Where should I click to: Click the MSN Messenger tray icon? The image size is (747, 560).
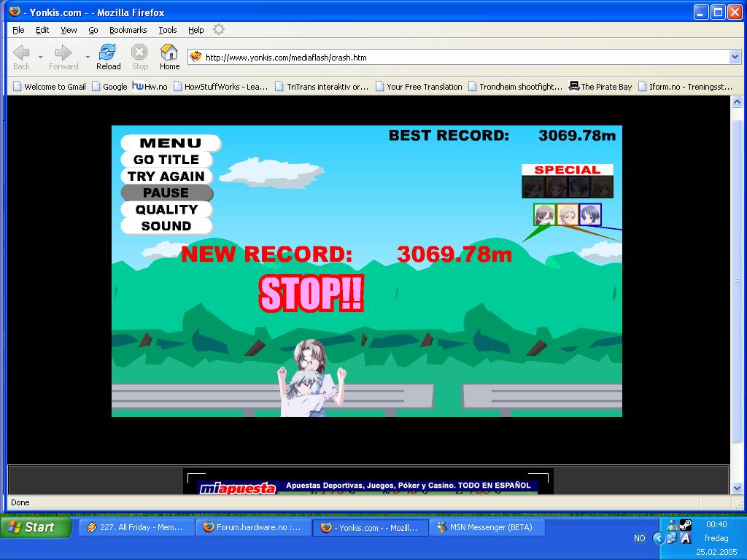(x=673, y=525)
